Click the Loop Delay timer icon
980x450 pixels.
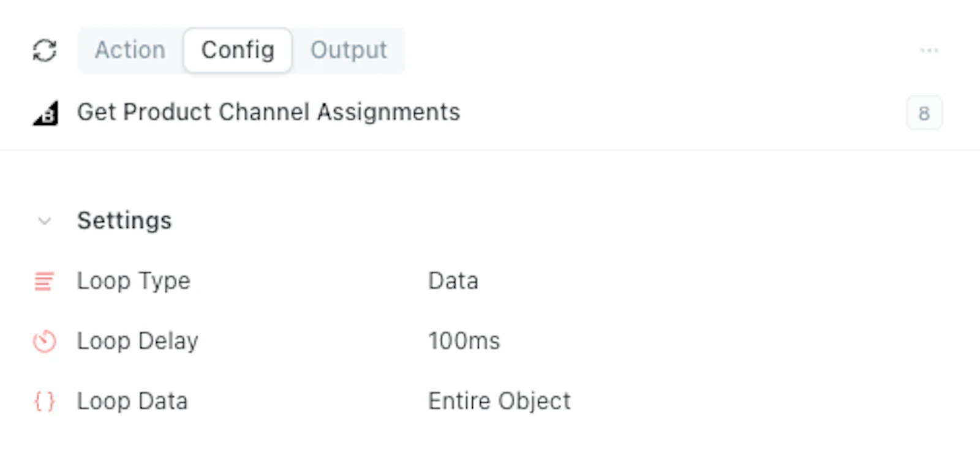click(45, 341)
